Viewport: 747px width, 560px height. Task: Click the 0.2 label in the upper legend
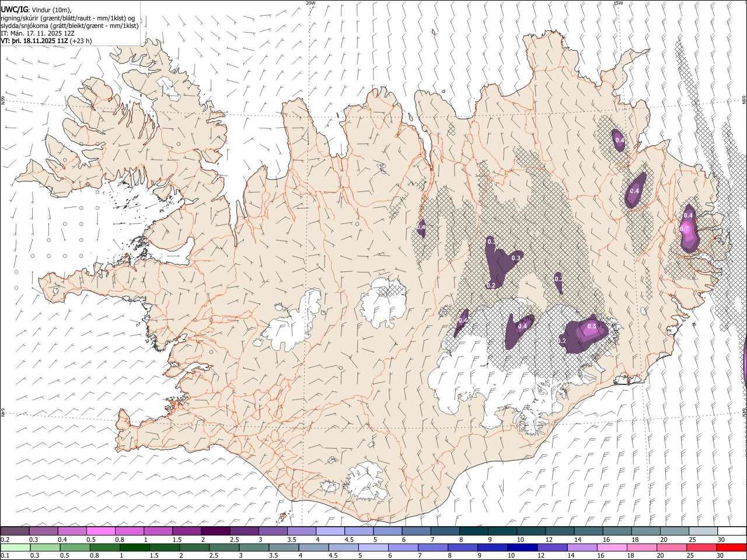pyautogui.click(x=5, y=540)
